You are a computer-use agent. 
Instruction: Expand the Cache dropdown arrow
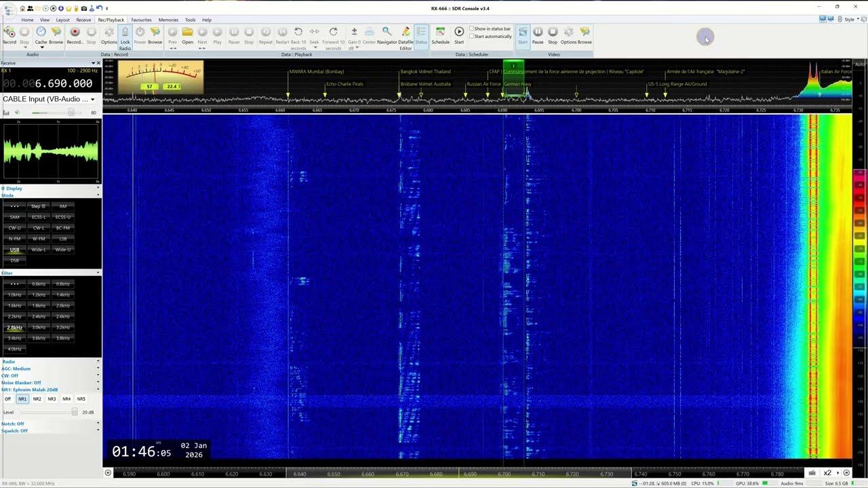point(41,47)
